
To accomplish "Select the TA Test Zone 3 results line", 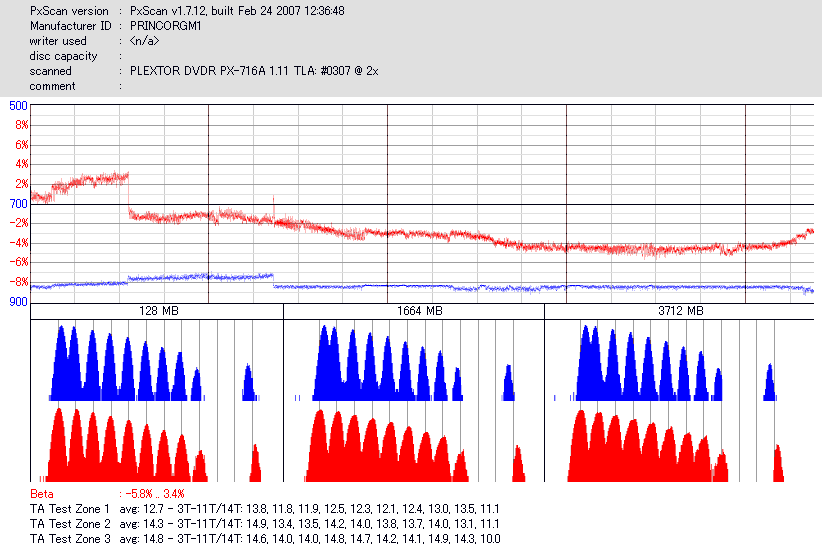I will pyautogui.click(x=265, y=539).
